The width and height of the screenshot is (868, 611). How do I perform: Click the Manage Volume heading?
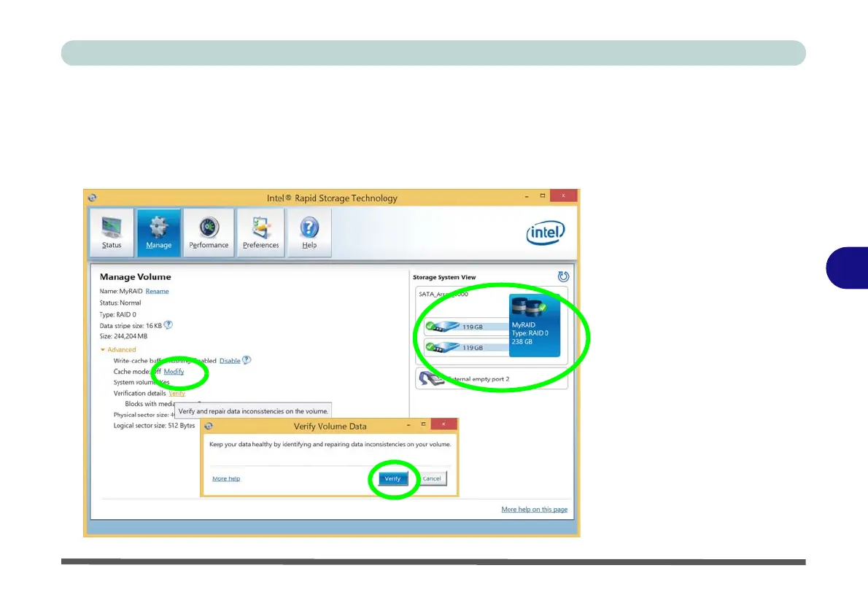(x=135, y=277)
